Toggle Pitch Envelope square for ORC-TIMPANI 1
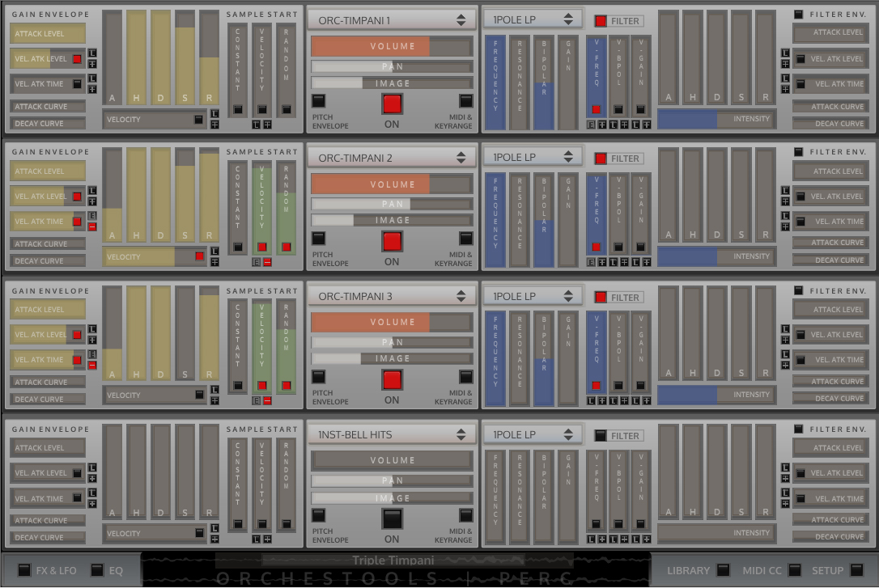The image size is (879, 588). pos(318,101)
